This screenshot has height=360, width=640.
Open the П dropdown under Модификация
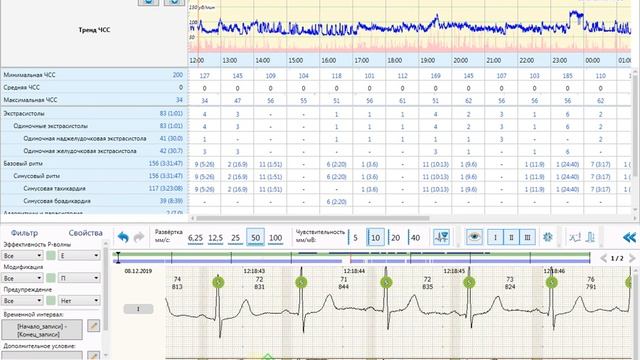coord(79,278)
